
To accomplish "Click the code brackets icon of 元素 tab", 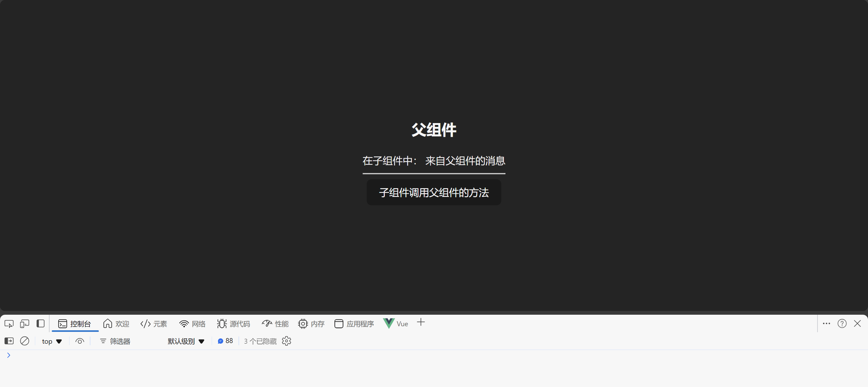I will 146,324.
